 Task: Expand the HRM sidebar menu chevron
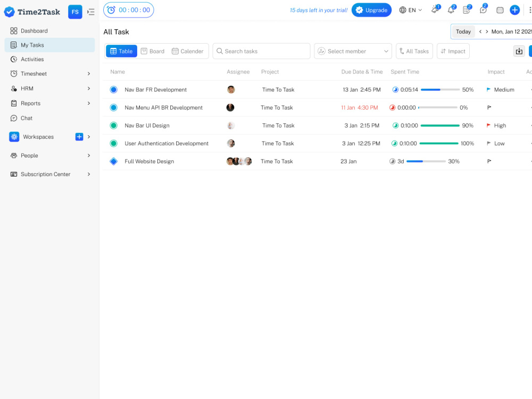pyautogui.click(x=89, y=88)
